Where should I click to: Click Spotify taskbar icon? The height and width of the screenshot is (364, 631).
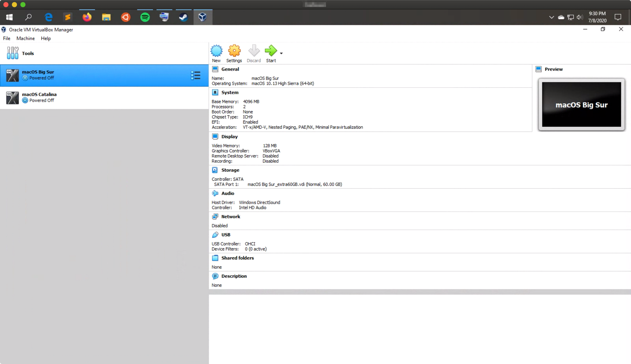[145, 17]
